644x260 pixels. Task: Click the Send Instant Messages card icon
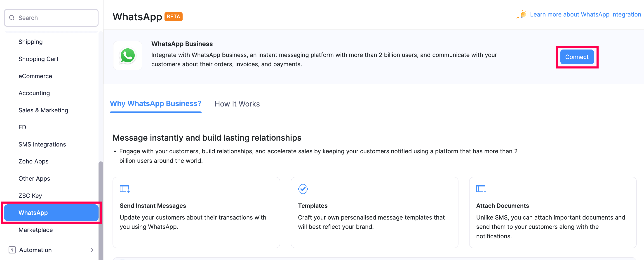click(x=125, y=189)
